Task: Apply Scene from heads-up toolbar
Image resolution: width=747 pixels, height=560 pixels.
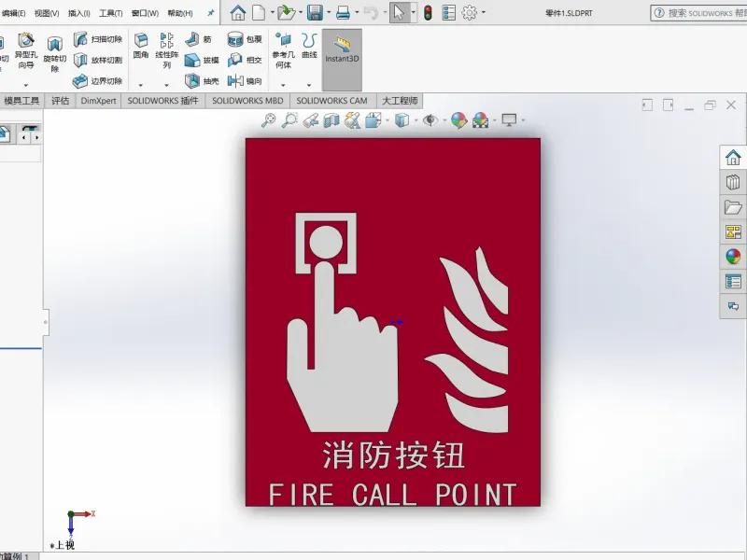Action: [x=480, y=120]
